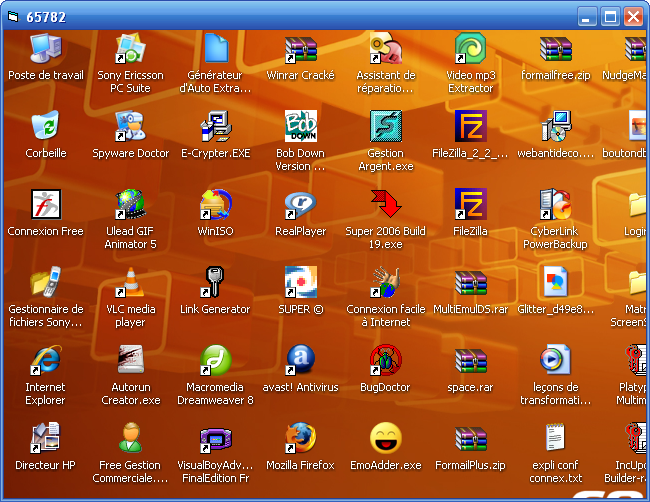
Task: Launch Macromedia Dreamweaver 8
Action: [215, 360]
